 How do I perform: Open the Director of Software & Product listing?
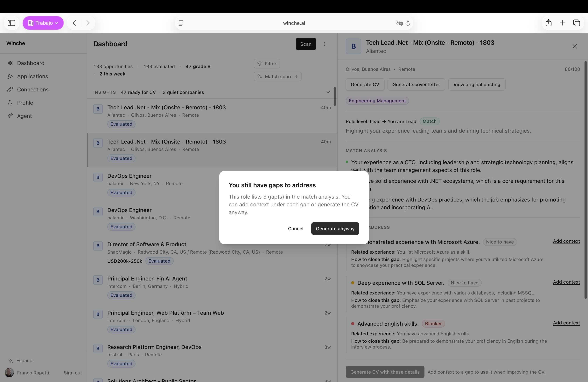212,252
